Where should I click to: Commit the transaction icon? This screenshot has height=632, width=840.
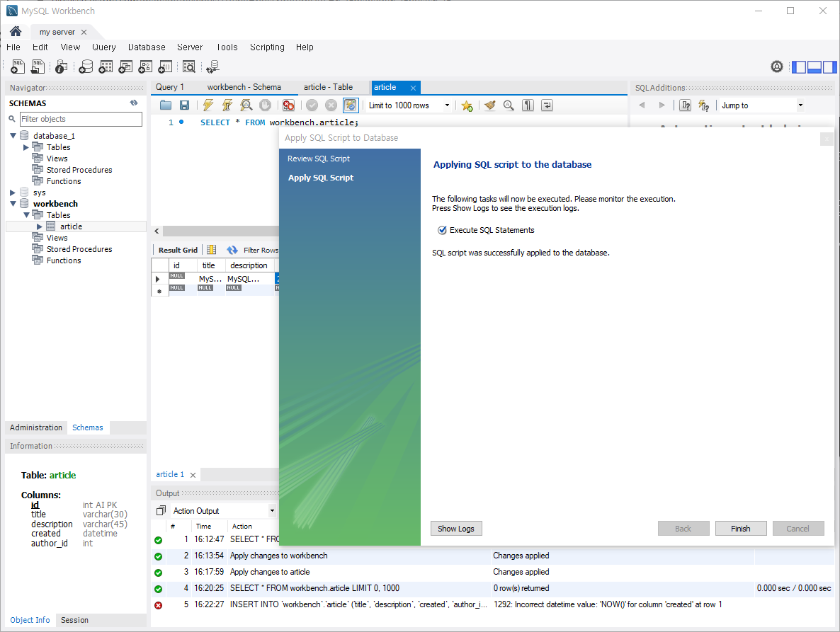click(312, 105)
